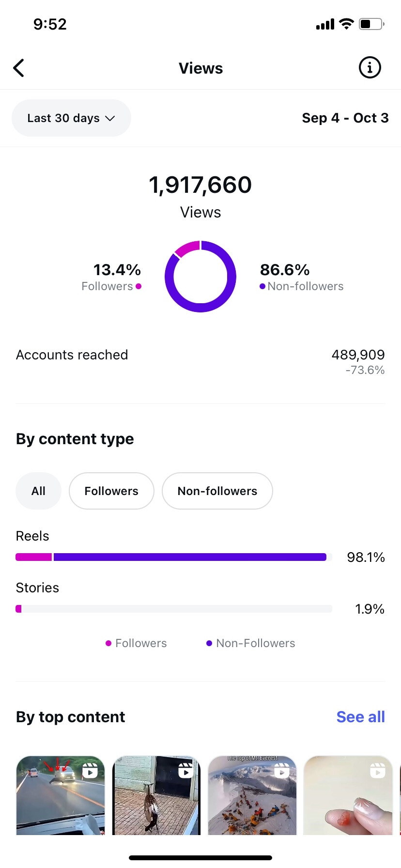This screenshot has height=868, width=401.
Task: Select the Non-followers filter chip
Action: click(x=217, y=491)
